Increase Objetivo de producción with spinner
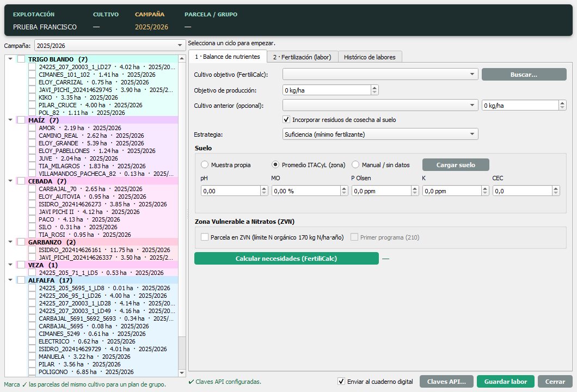Image resolution: width=577 pixels, height=392 pixels. coord(375,88)
